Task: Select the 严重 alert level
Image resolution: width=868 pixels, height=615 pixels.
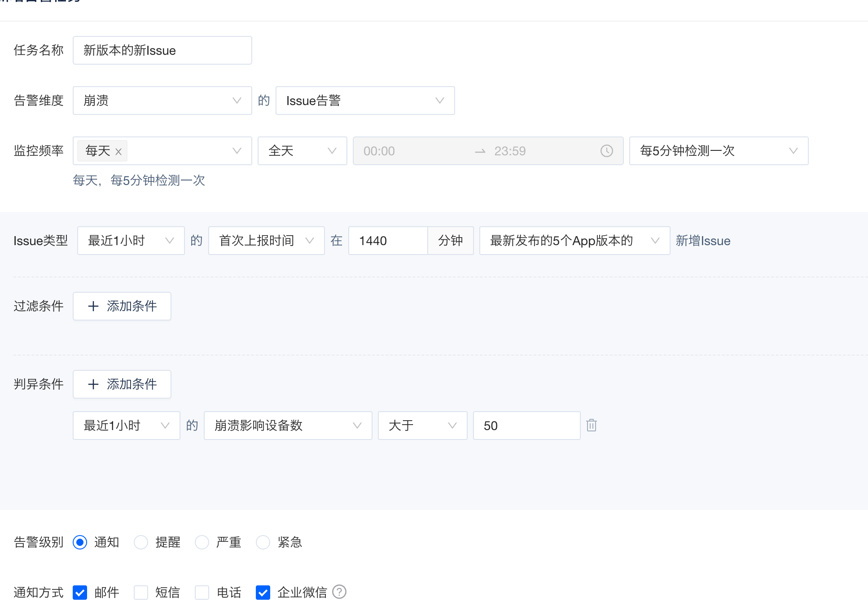Action: (x=202, y=542)
